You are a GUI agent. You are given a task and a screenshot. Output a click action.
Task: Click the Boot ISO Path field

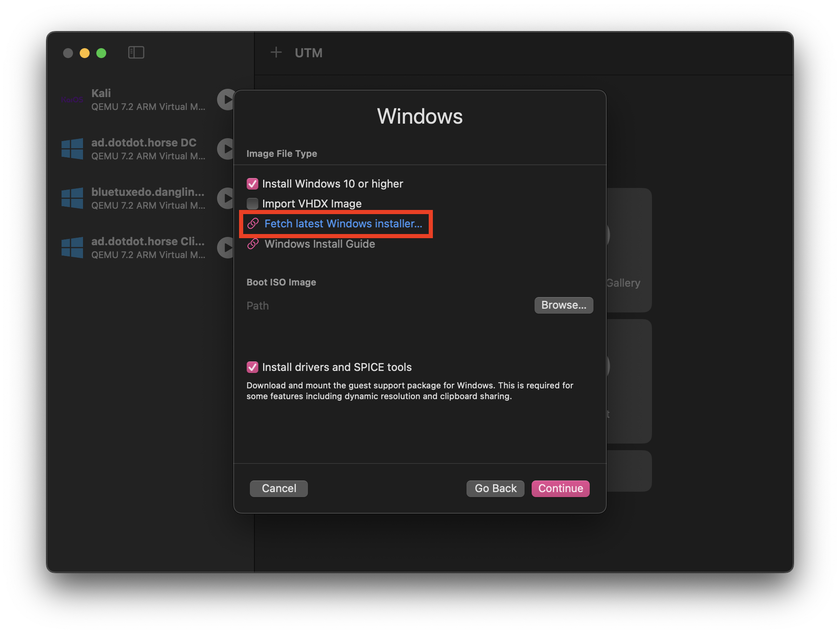point(386,306)
